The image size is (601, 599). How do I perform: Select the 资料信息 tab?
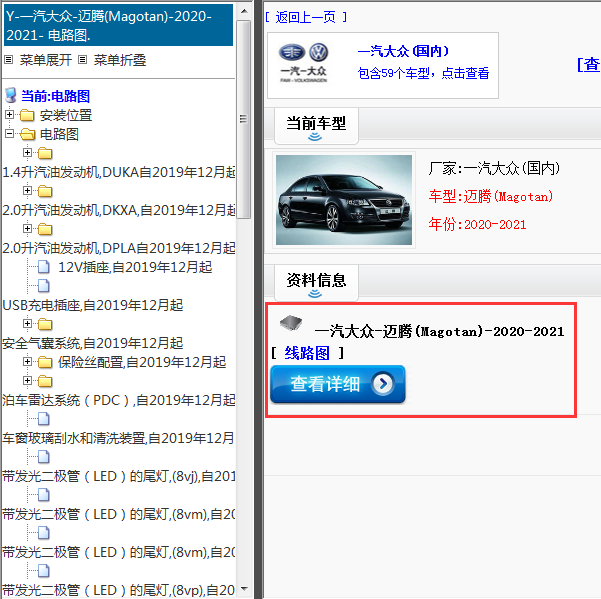(316, 283)
